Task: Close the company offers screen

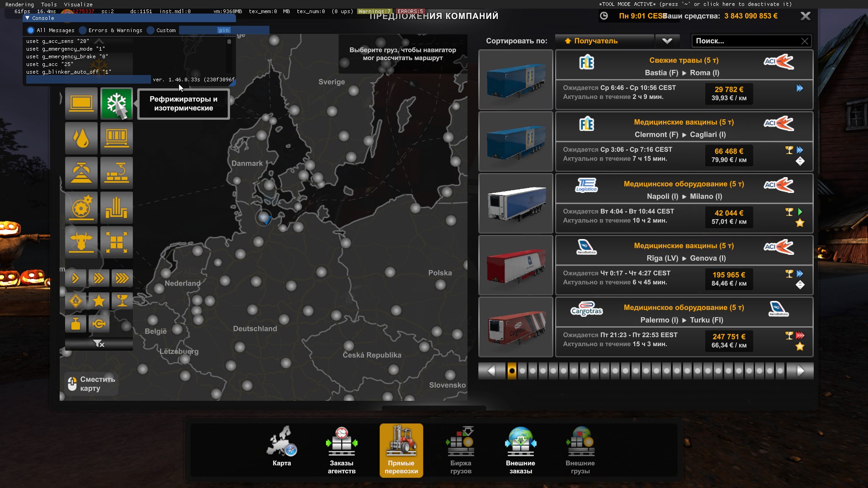Action: tap(806, 16)
